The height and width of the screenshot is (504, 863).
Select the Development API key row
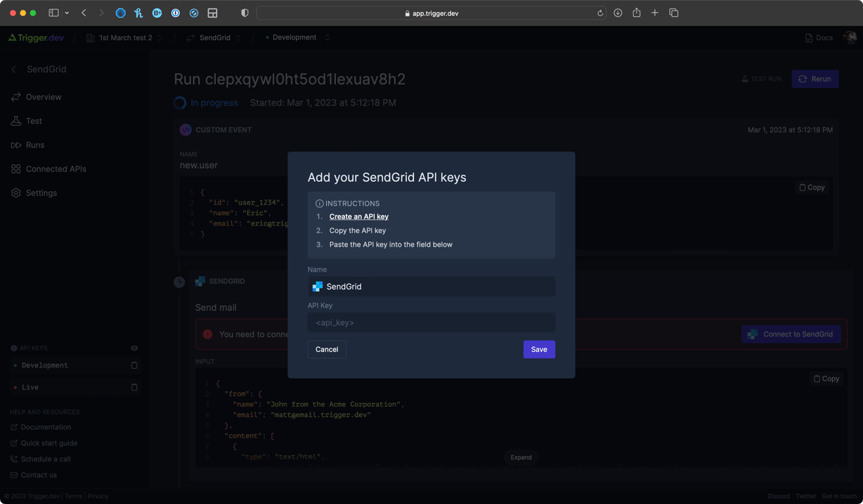point(75,366)
